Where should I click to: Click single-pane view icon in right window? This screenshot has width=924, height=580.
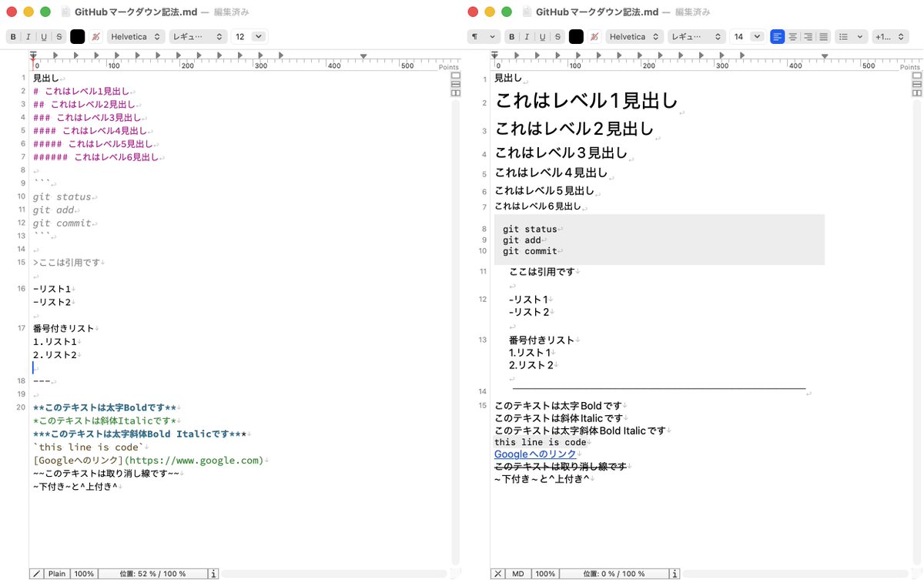[x=916, y=75]
